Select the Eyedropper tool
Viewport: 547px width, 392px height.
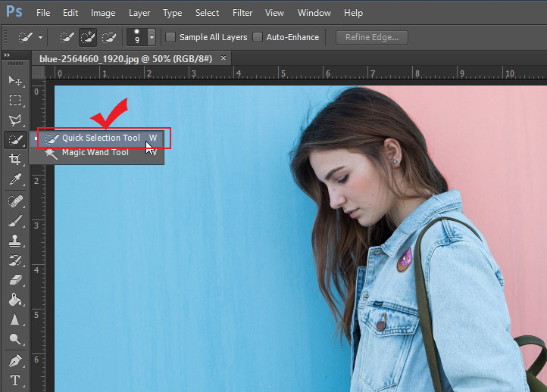tap(15, 179)
